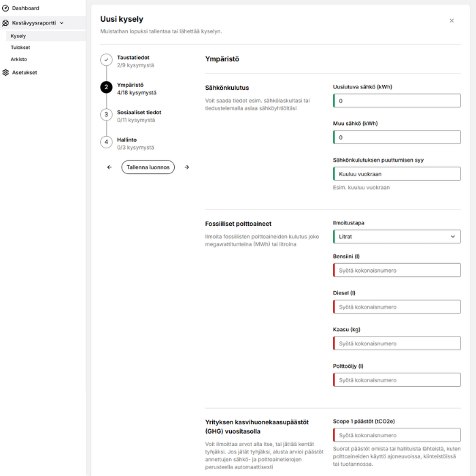Click the Tallenna luonnos button
The image size is (476, 476).
(x=148, y=167)
